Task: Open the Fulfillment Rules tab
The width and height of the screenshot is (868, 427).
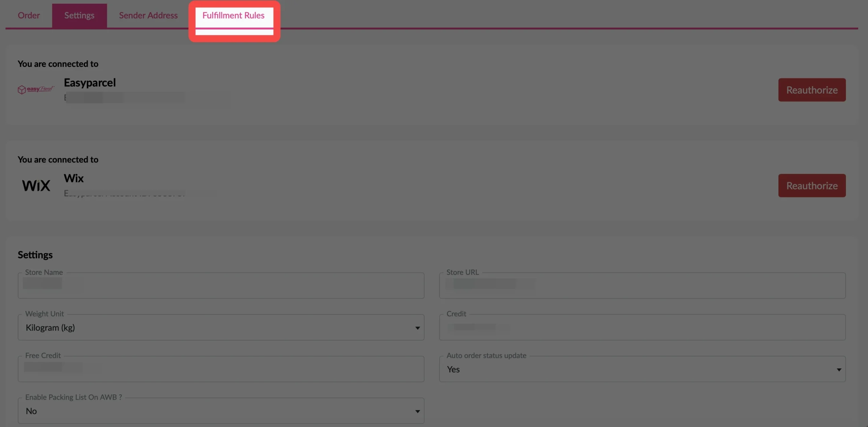Action: coord(234,15)
